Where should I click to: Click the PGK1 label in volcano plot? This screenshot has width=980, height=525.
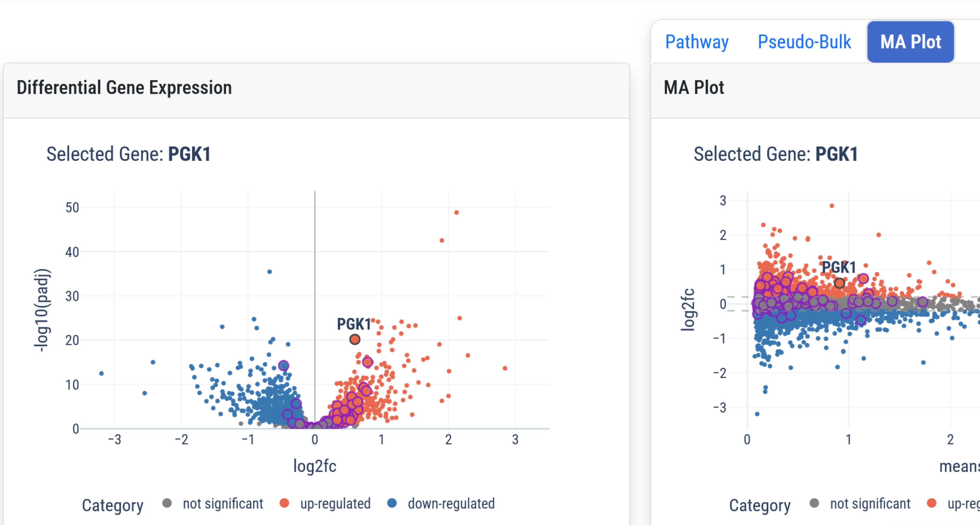[x=354, y=324]
